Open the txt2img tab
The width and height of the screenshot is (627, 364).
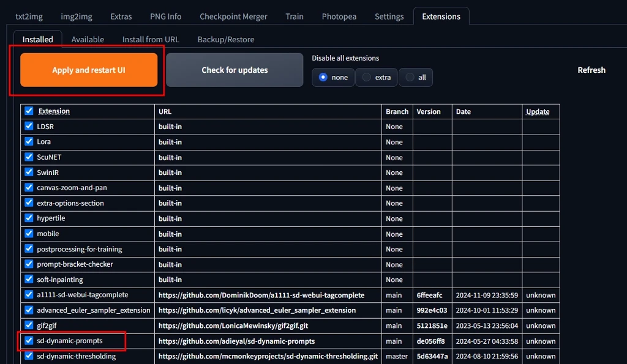point(29,17)
